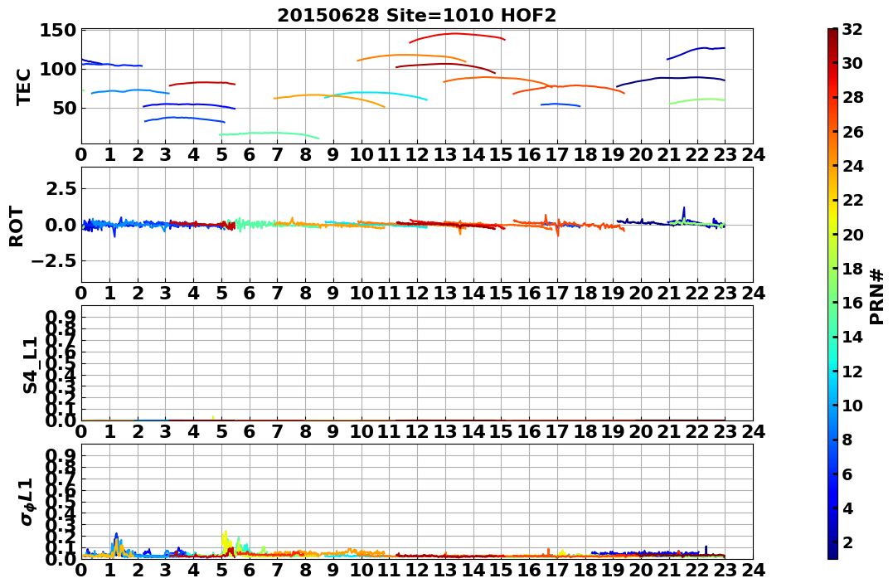Click hour tick '5' under sigma-phi panel
The width and height of the screenshot is (893, 588).
[x=221, y=570]
